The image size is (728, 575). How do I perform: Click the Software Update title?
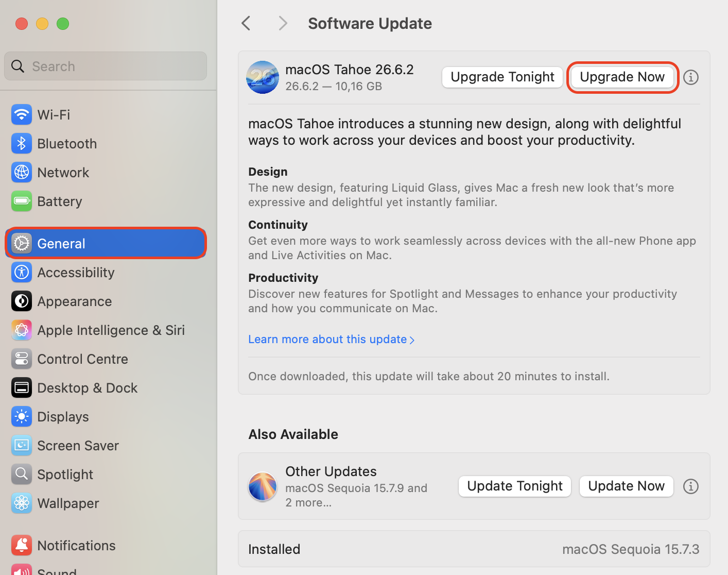(370, 23)
